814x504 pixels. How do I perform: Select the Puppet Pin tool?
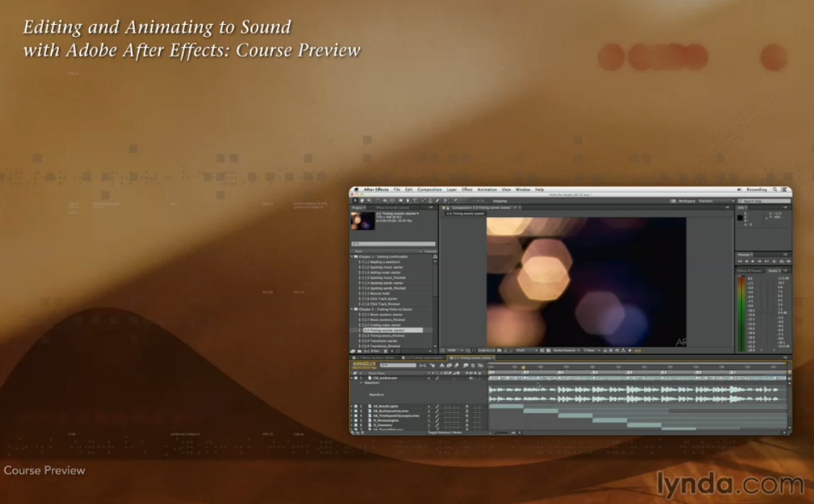(x=455, y=201)
